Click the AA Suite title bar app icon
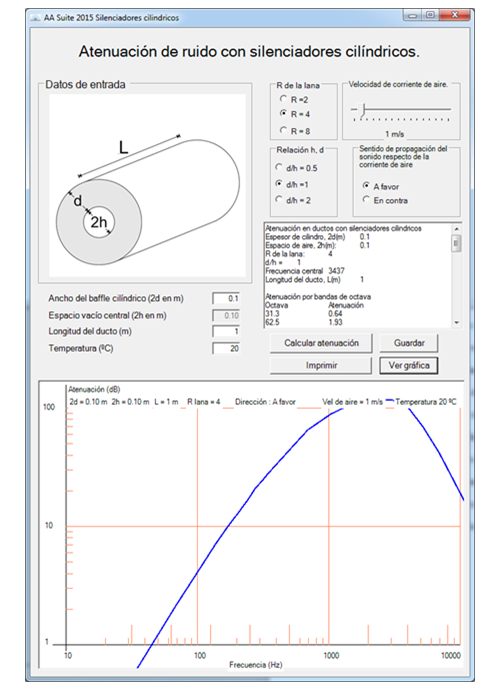Image resolution: width=500 pixels, height=690 pixels. tap(35, 18)
